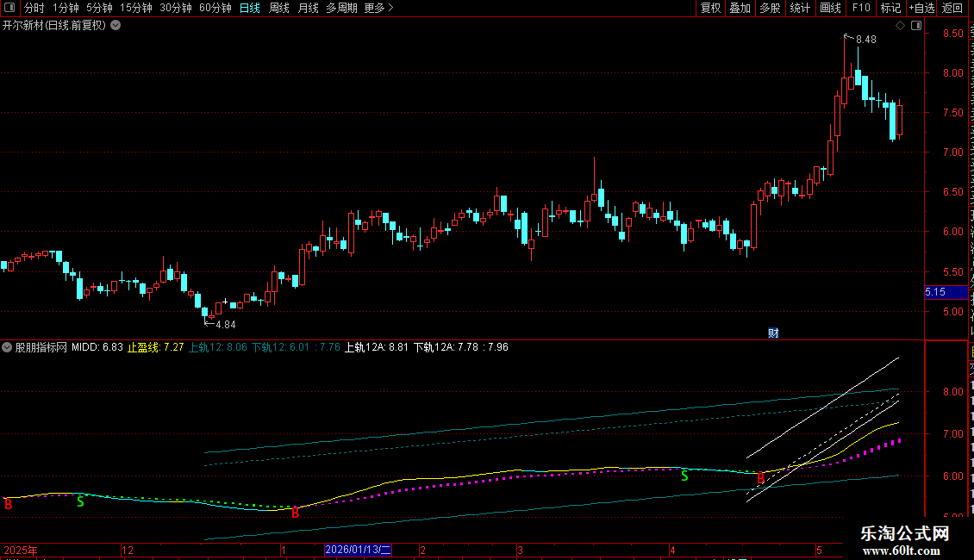Select the 1分钟 period tab
Viewport: 974px width, 560px height.
click(x=66, y=8)
